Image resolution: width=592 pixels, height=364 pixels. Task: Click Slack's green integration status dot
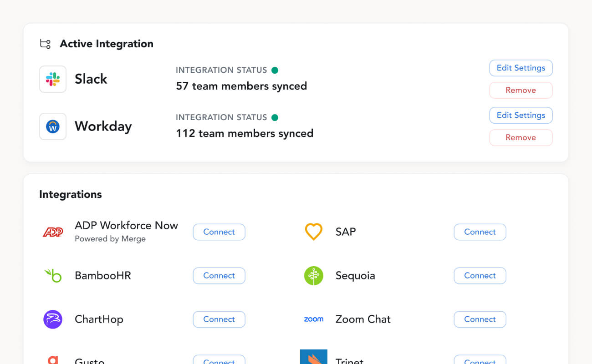[x=275, y=70]
